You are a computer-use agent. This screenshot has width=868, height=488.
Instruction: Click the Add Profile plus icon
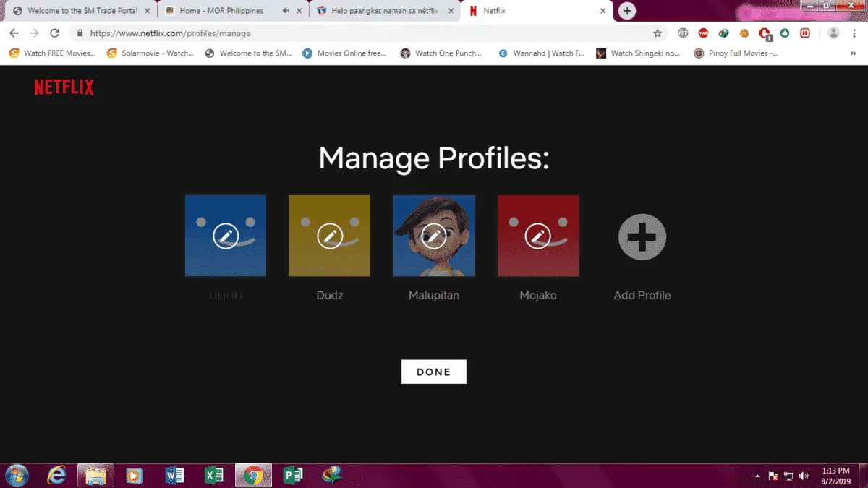tap(642, 236)
